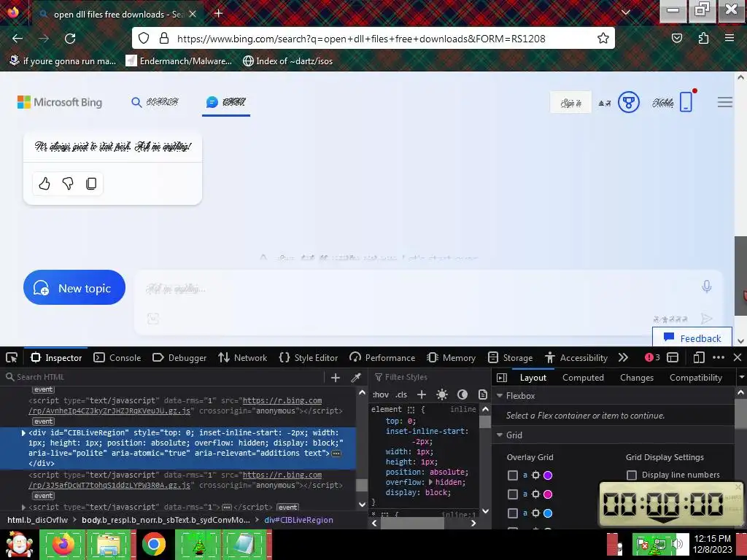Collapse the Grid section
747x560 pixels.
pyautogui.click(x=500, y=435)
